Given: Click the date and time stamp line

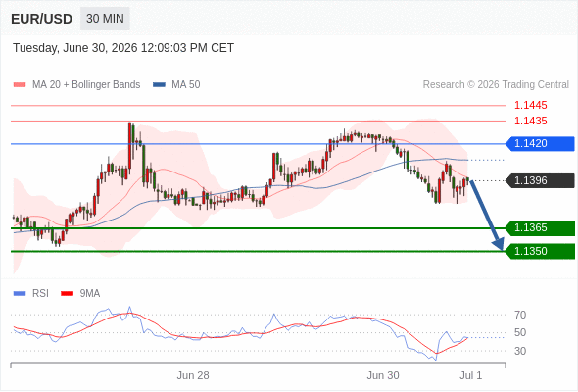Looking at the screenshot, I should tap(123, 48).
